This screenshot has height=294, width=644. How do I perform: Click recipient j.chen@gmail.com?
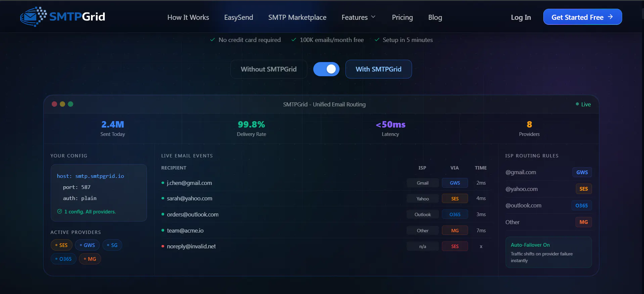pyautogui.click(x=189, y=183)
